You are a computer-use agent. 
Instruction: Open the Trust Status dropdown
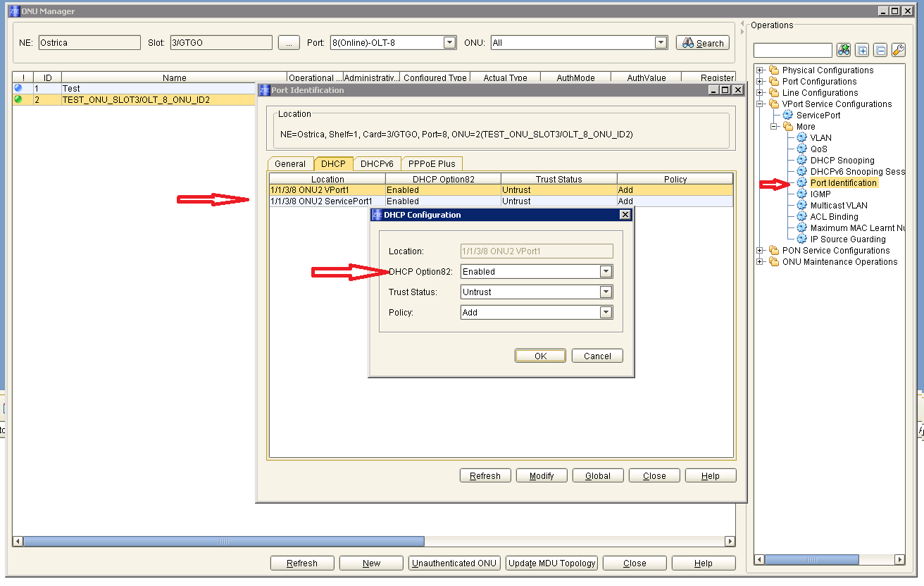[x=606, y=292]
